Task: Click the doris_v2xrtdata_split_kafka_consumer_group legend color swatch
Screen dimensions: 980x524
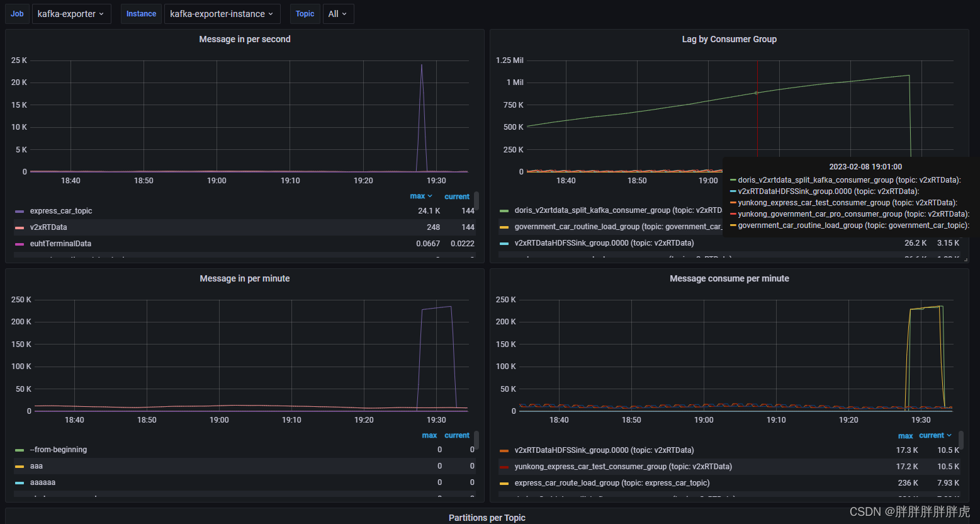Action: [x=504, y=211]
